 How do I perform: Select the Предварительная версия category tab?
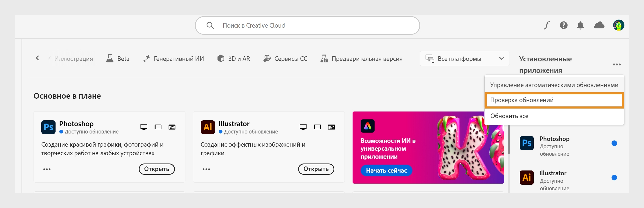(361, 59)
